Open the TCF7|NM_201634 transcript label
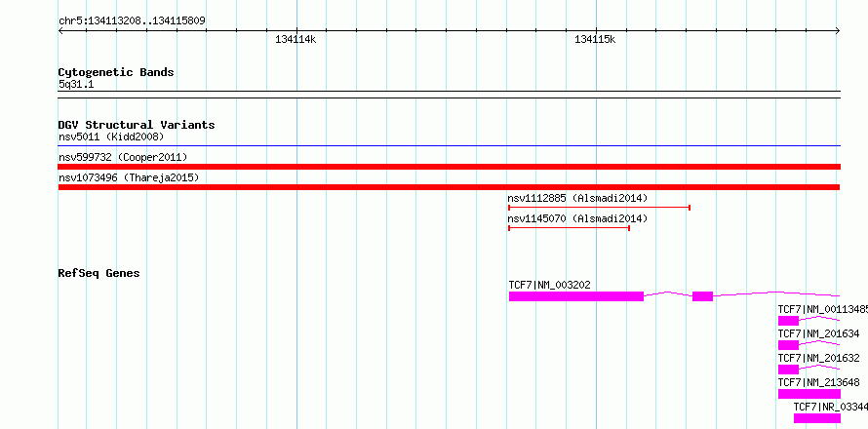Viewport: 868px width, 429px height. [x=818, y=333]
